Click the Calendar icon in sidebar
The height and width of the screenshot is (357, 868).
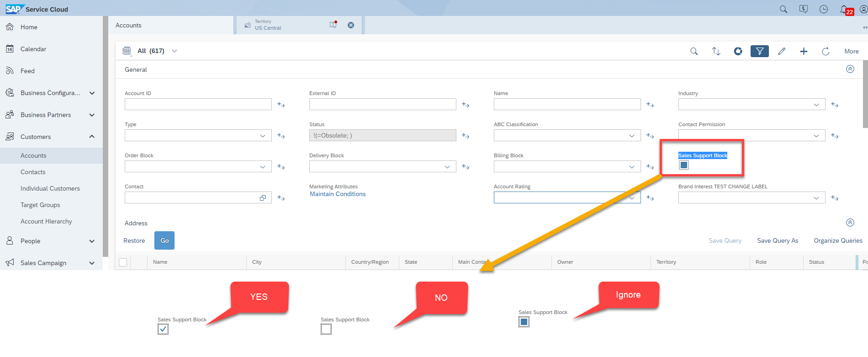tap(10, 49)
